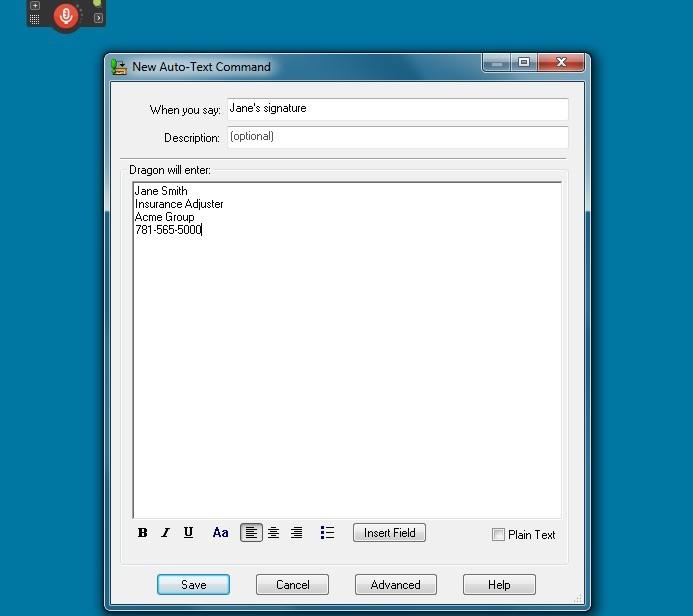
Task: Click the "Jane Smith" line
Action: pyautogui.click(x=161, y=191)
